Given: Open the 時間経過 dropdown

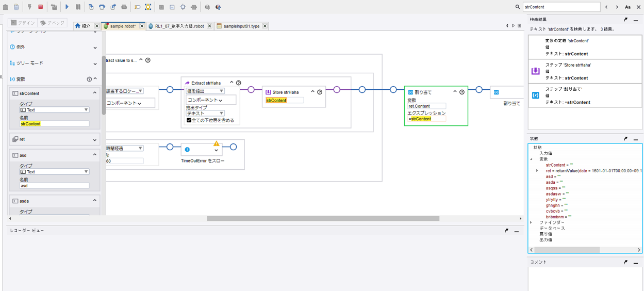Looking at the screenshot, I should (x=124, y=148).
